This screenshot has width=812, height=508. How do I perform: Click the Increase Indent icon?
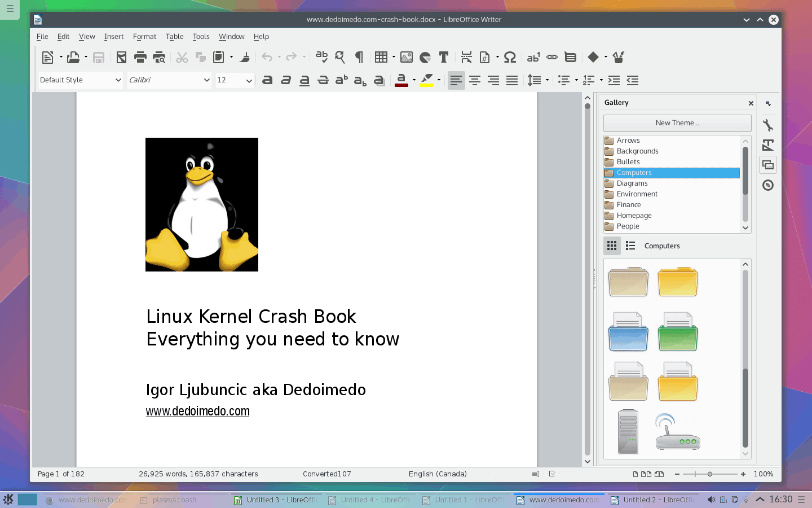pyautogui.click(x=614, y=80)
